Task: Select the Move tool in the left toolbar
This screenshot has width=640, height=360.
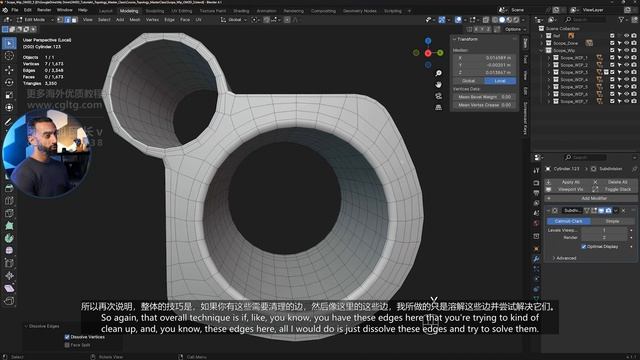Action: coord(9,70)
